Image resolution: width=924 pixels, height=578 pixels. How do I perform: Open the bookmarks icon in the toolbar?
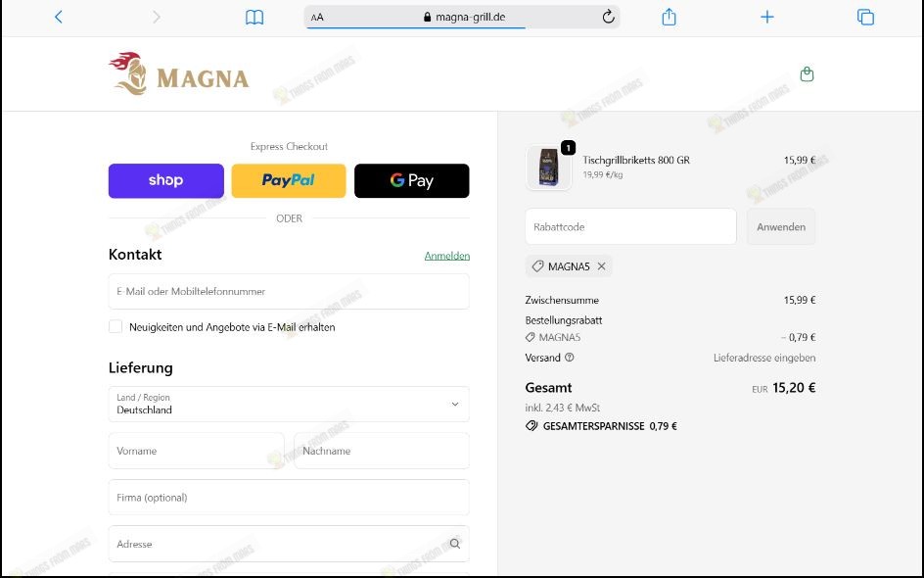pyautogui.click(x=254, y=16)
